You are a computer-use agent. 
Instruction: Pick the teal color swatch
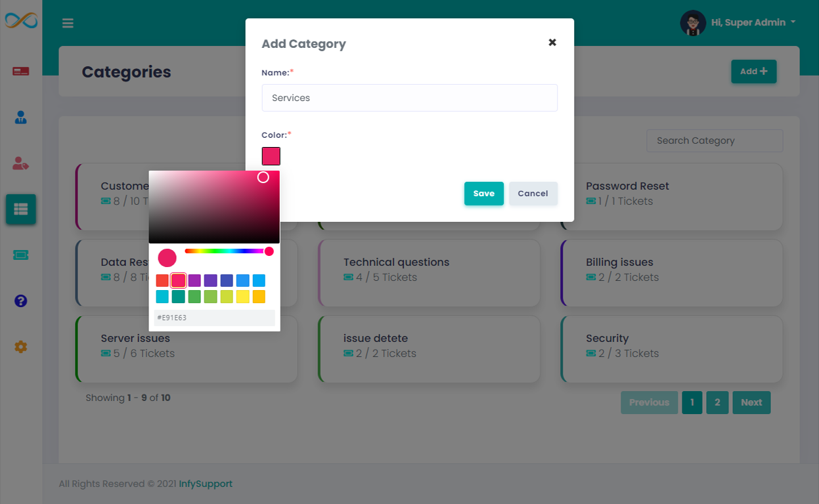[x=178, y=297]
